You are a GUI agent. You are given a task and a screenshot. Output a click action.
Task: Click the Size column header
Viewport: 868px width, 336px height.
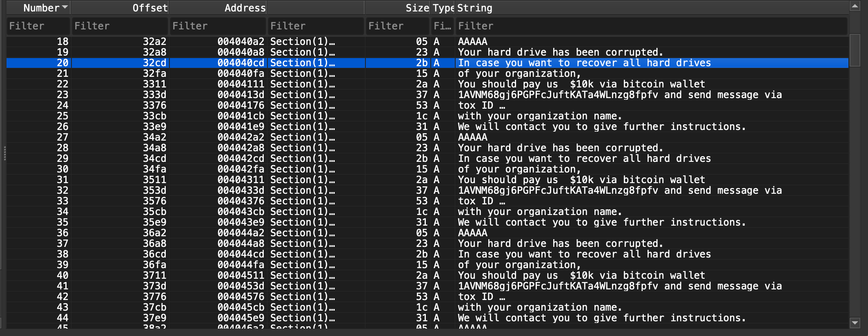point(397,8)
